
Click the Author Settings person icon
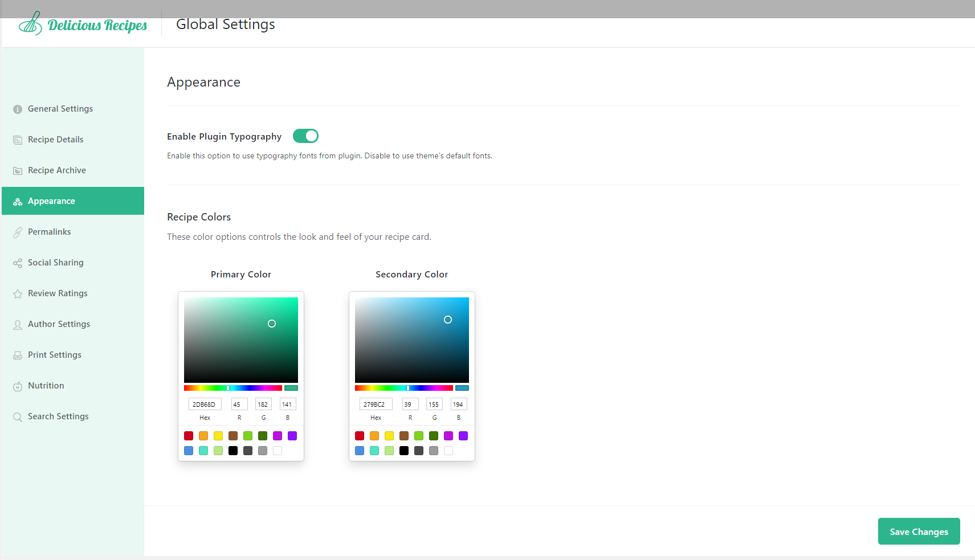tap(18, 324)
